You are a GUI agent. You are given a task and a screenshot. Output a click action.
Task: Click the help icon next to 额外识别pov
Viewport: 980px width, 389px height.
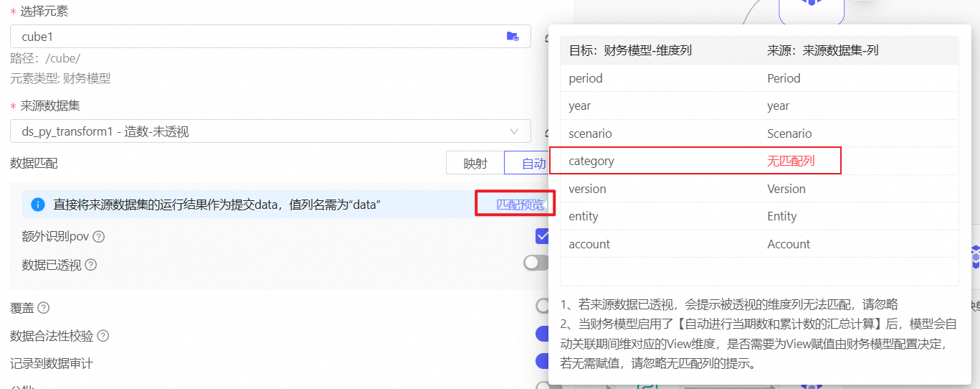(x=99, y=237)
